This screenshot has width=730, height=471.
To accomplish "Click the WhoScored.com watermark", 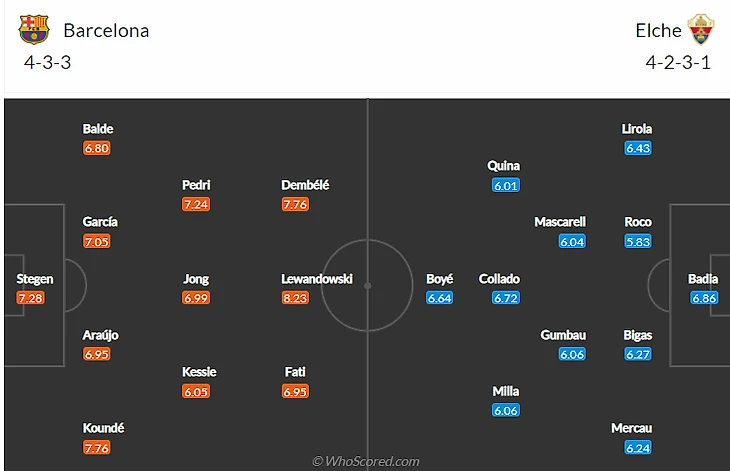I will (365, 461).
